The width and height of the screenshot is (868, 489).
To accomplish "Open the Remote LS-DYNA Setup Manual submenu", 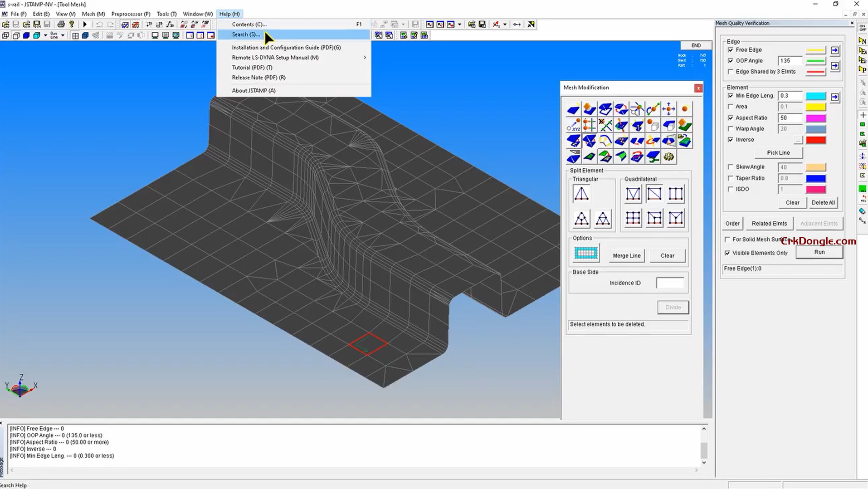I will (274, 57).
